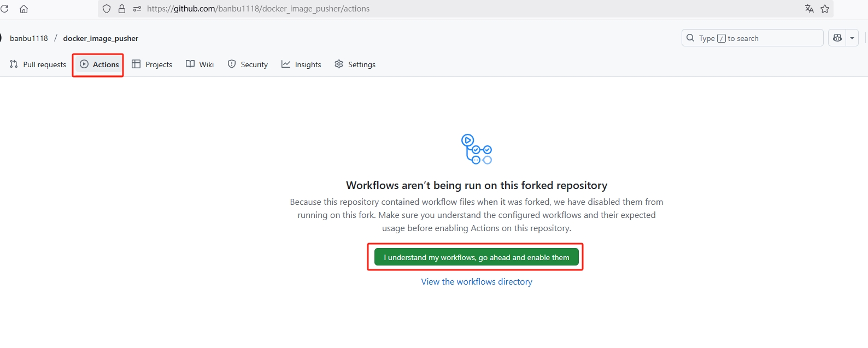Image resolution: width=868 pixels, height=348 pixels.
Task: Click the browser Home icon
Action: tap(24, 9)
